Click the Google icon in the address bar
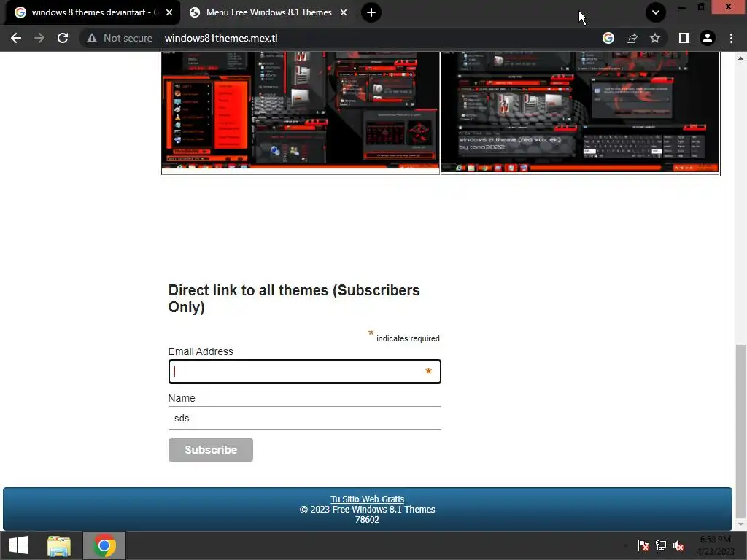Viewport: 747px width, 560px height. point(608,38)
